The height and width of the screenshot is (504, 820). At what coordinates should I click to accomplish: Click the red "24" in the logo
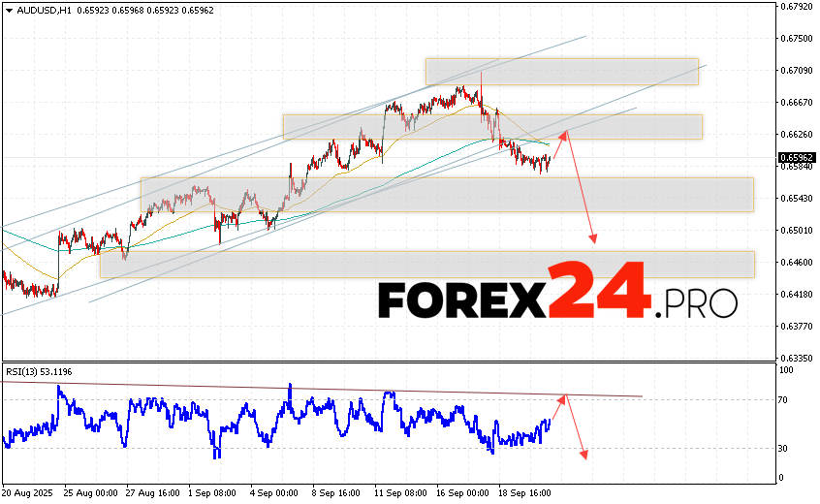(599, 291)
